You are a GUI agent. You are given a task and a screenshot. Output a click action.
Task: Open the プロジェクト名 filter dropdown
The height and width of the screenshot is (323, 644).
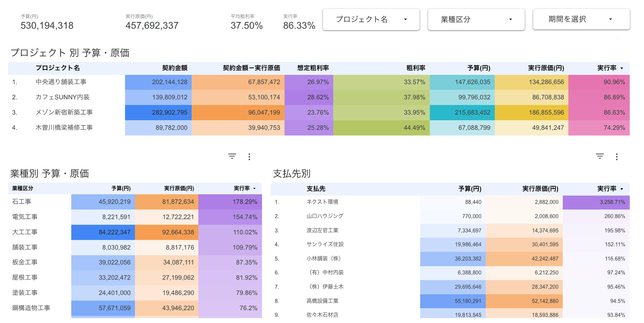pos(371,19)
